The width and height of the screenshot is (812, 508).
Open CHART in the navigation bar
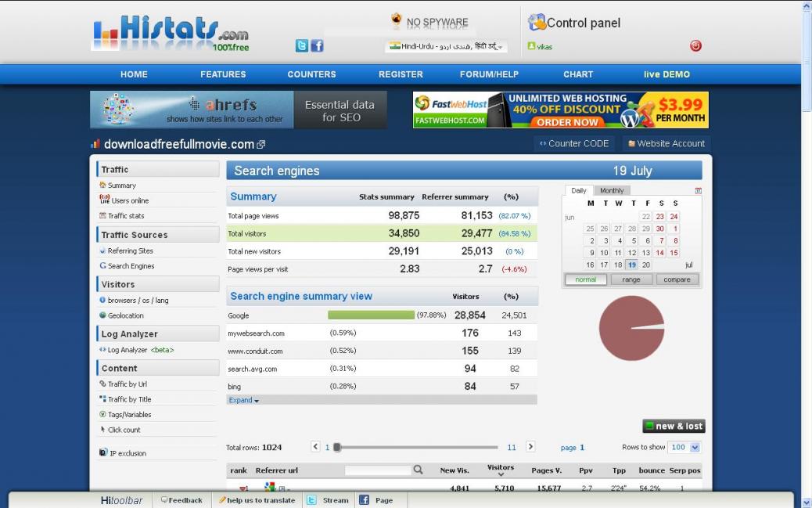pyautogui.click(x=578, y=74)
